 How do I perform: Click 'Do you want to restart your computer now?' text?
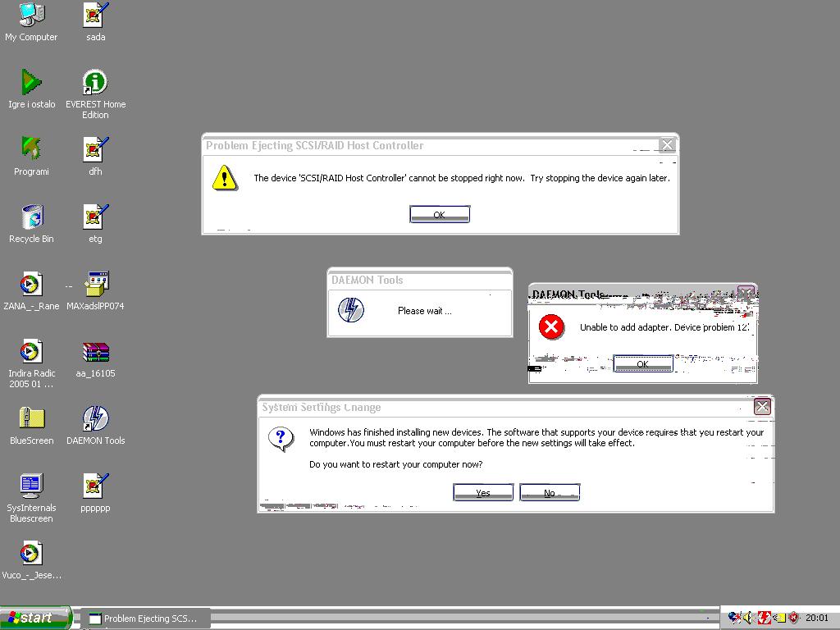point(396,464)
